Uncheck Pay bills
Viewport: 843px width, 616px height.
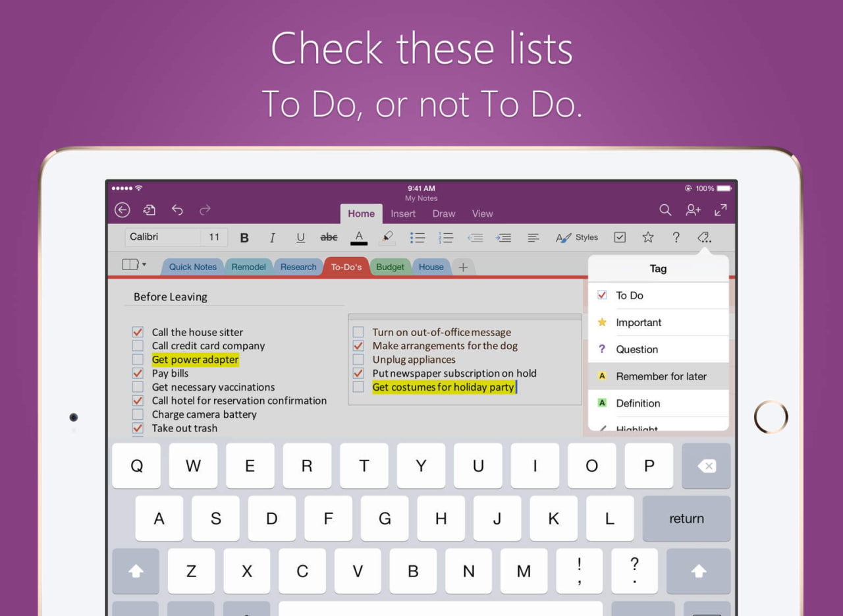tap(138, 373)
